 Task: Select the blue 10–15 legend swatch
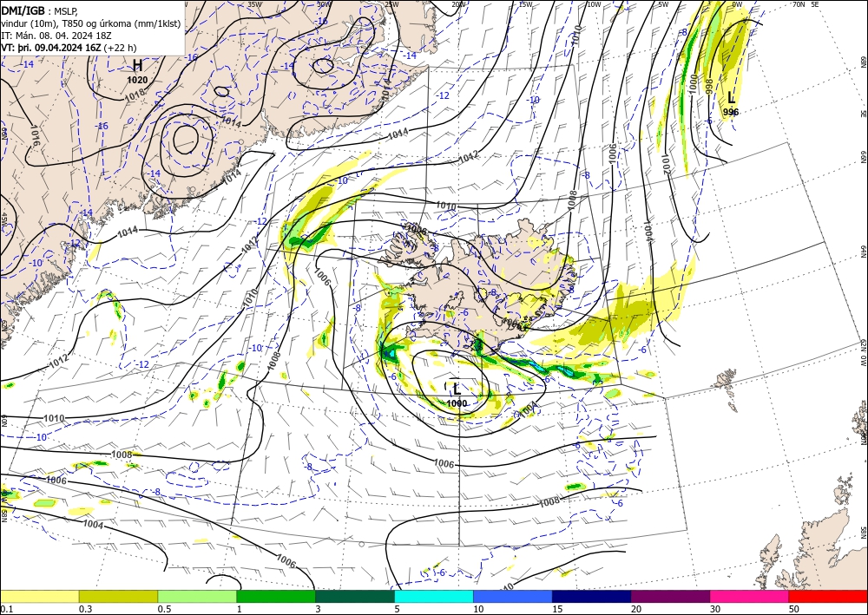[513, 596]
